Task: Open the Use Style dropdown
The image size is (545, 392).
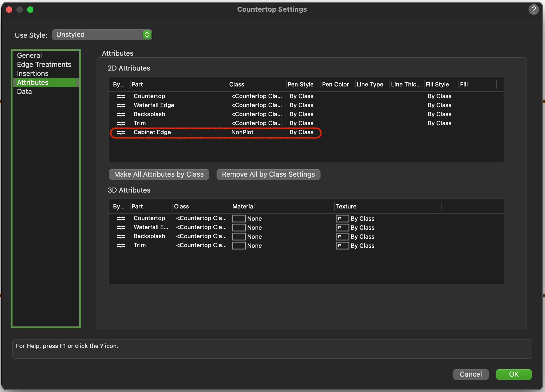Action: tap(102, 35)
